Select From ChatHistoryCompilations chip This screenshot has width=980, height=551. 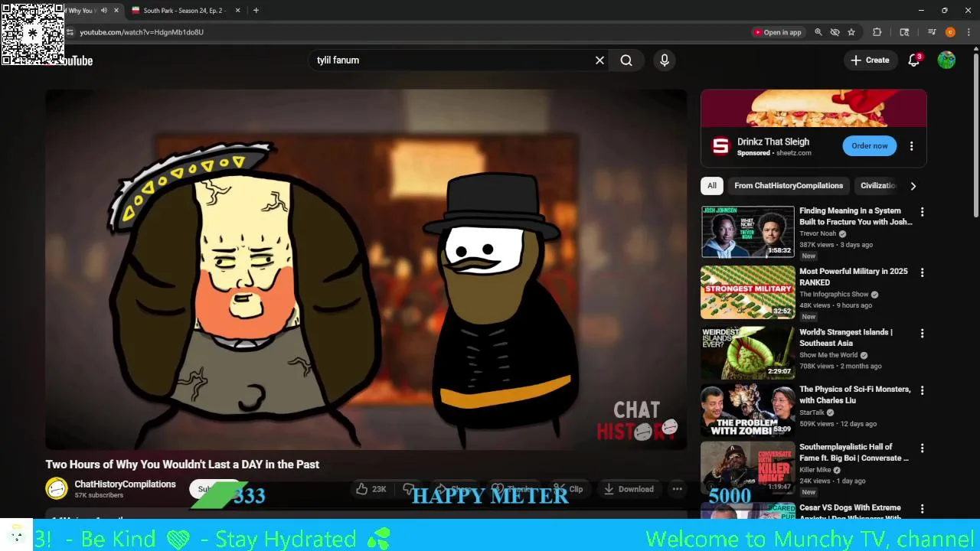789,186
